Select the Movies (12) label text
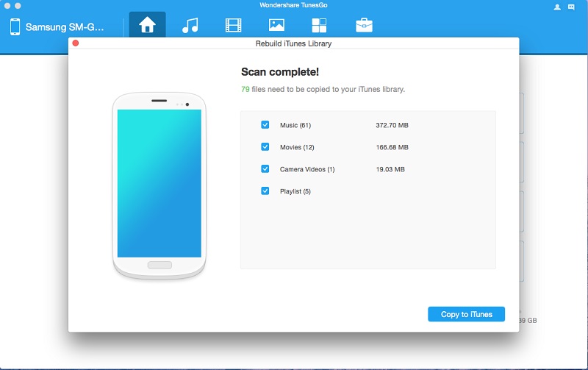The image size is (588, 370). coord(297,147)
